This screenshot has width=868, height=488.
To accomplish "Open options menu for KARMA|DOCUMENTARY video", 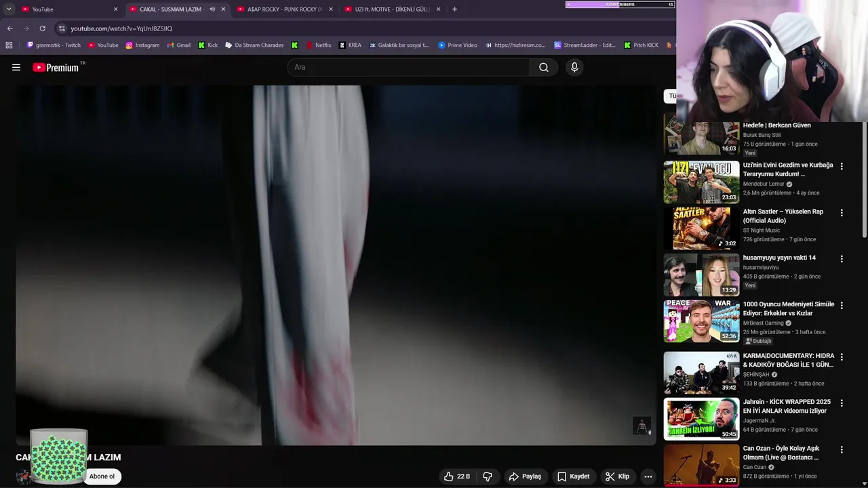I will coord(842,357).
